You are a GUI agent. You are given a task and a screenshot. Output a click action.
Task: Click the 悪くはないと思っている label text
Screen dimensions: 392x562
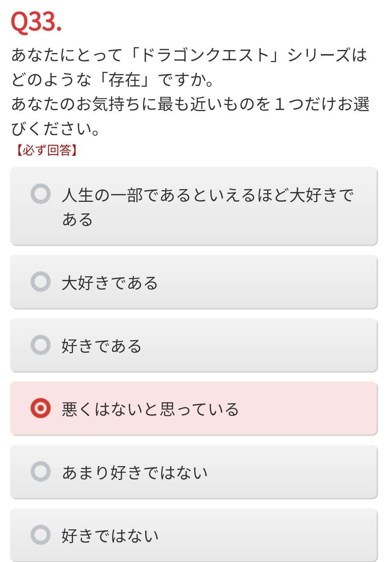150,409
